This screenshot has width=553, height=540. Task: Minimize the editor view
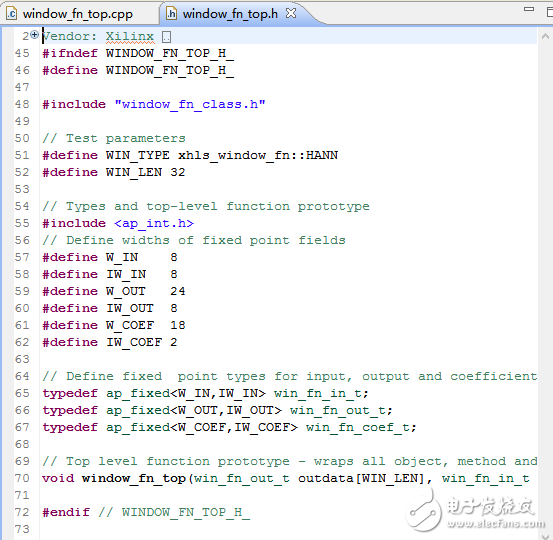[529, 9]
